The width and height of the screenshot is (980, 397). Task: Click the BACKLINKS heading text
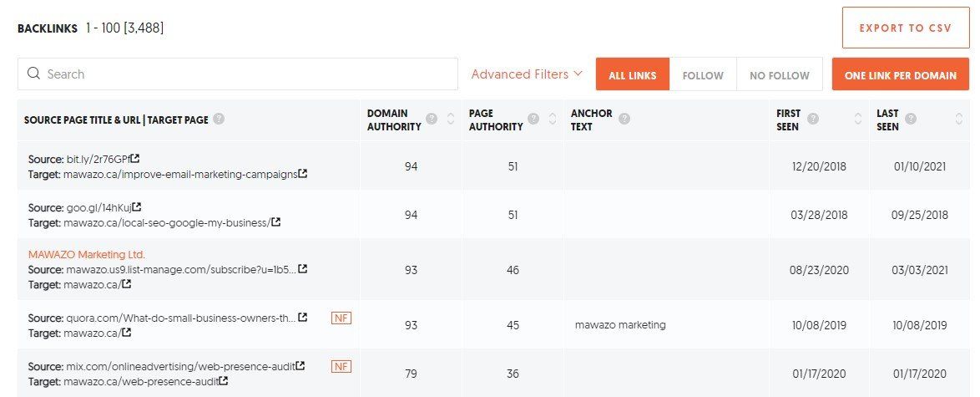pos(48,28)
